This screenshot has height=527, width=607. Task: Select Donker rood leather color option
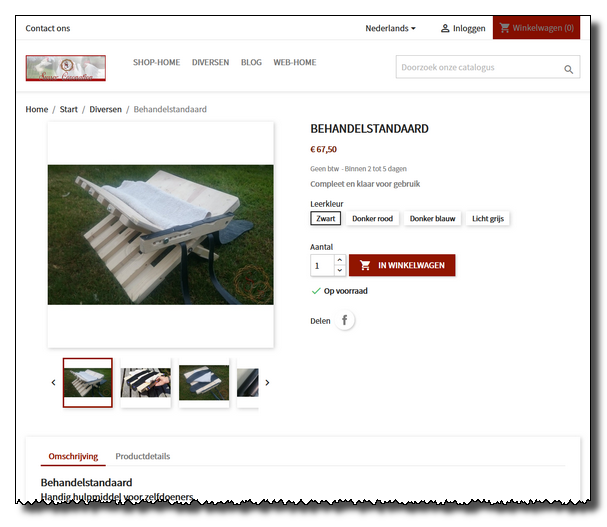coord(372,218)
